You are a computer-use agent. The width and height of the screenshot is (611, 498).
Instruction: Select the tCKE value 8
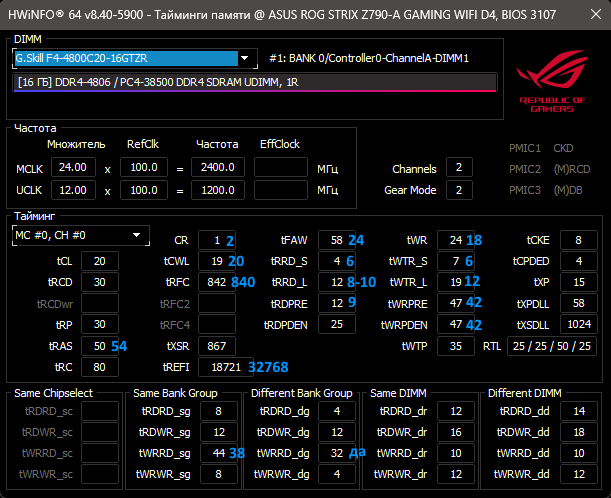(x=579, y=240)
